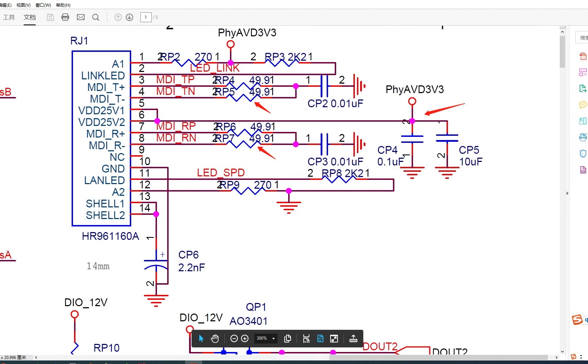Image resolution: width=588 pixels, height=364 pixels.
Task: Click the print icon in toolbar
Action: pos(65,17)
